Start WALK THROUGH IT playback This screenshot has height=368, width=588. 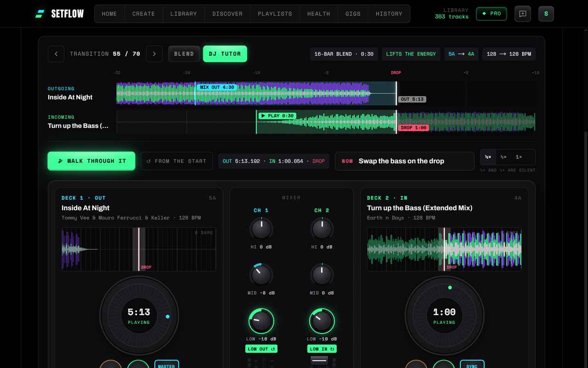tap(91, 161)
